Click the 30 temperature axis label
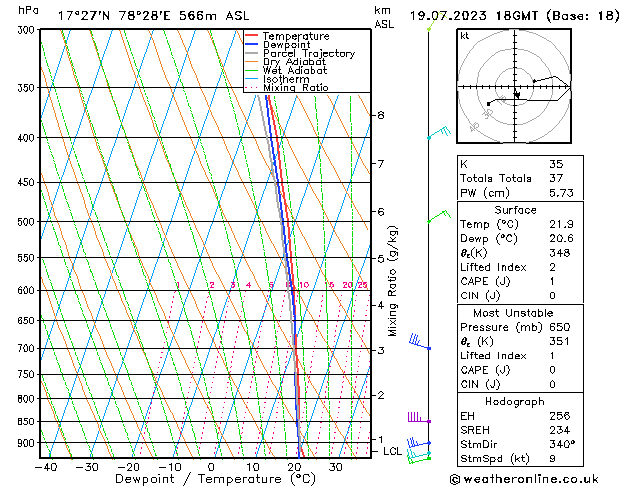The height and width of the screenshot is (486, 629). click(336, 468)
